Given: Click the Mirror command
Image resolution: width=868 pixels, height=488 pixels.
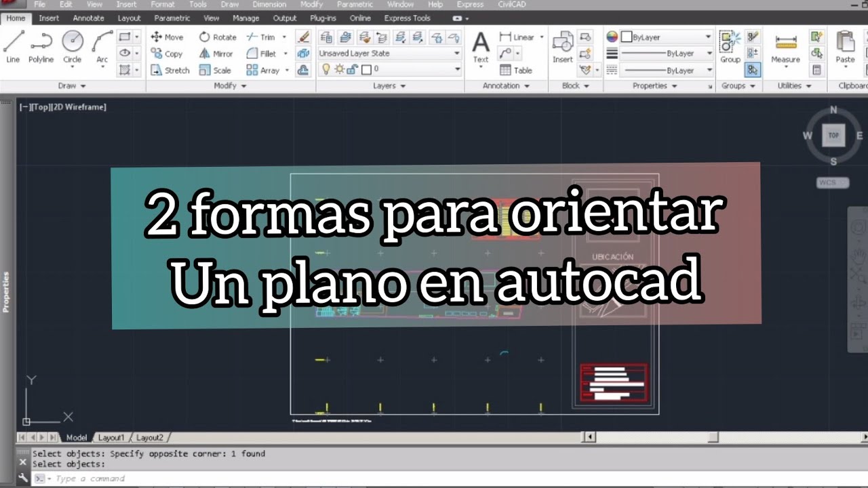Looking at the screenshot, I should click(x=216, y=54).
